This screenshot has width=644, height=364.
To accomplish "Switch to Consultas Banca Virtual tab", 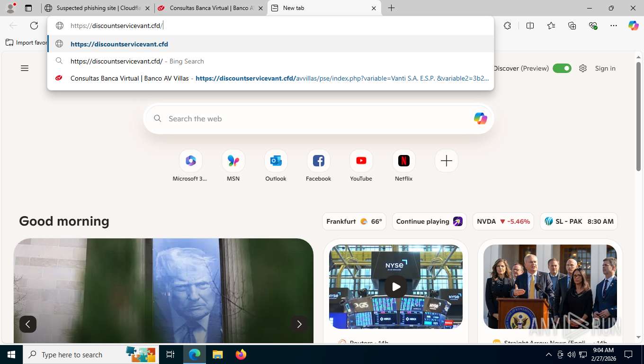I will pyautogui.click(x=211, y=8).
